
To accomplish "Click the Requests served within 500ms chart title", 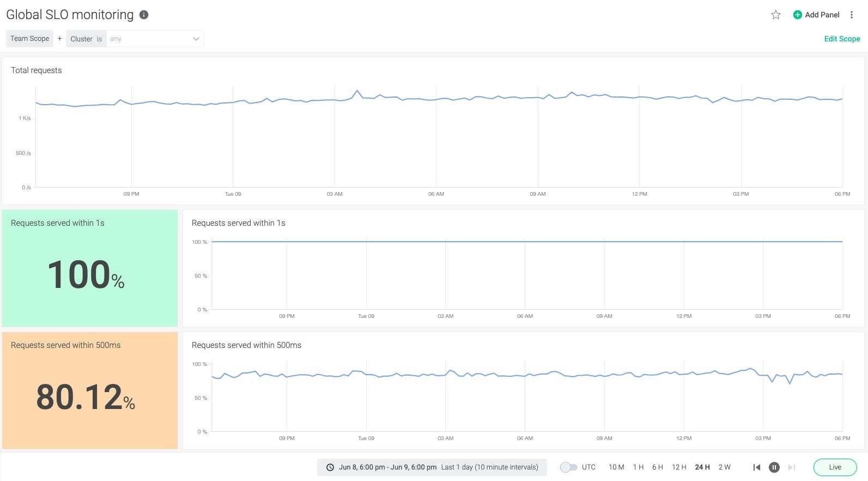I will point(246,345).
